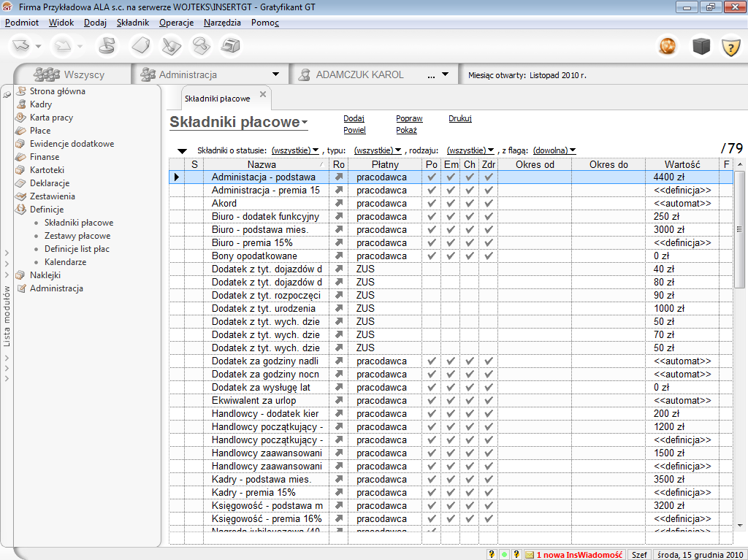The width and height of the screenshot is (748, 560).
Task: Click the printer icon in the toolbar
Action: coord(232,47)
